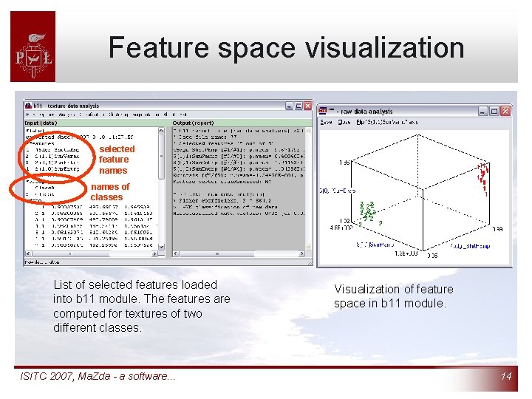Click the 'Feature space visualization' slide title
Screen dimensions: 532x399
click(x=287, y=48)
